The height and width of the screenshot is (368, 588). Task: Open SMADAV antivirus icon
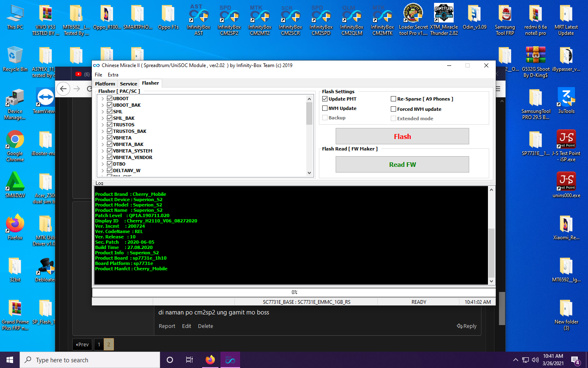[x=15, y=185]
